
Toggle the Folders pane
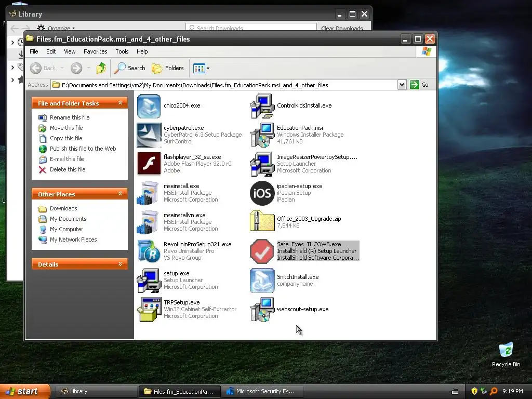click(x=168, y=68)
